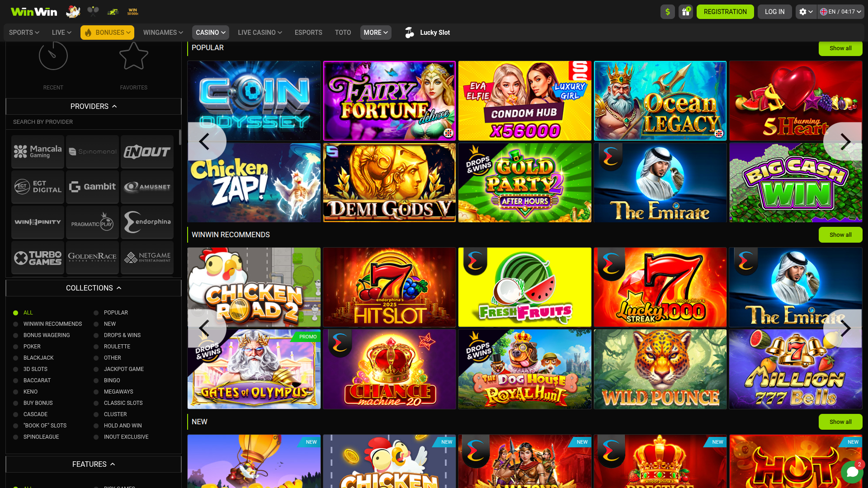Open Lucky Slot via the cherry icon
The height and width of the screenshot is (488, 868).
(x=410, y=32)
